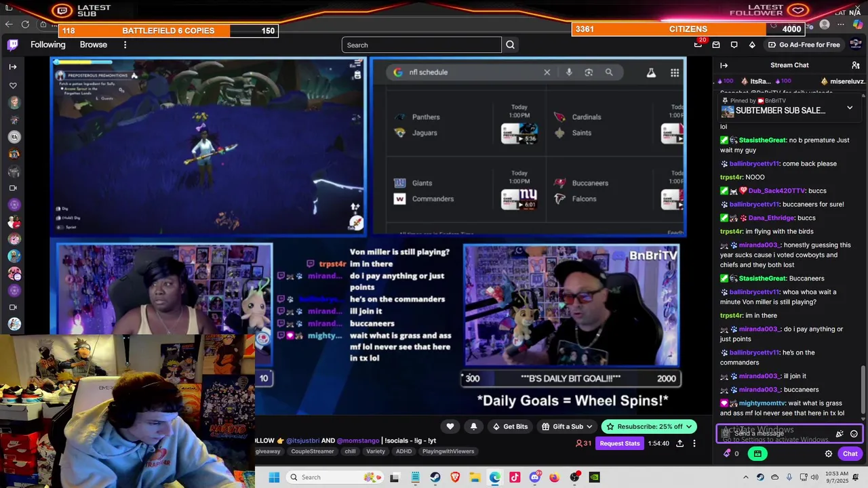This screenshot has width=868, height=488.
Task: Claim the green channel points bonus chest
Action: coord(757,453)
